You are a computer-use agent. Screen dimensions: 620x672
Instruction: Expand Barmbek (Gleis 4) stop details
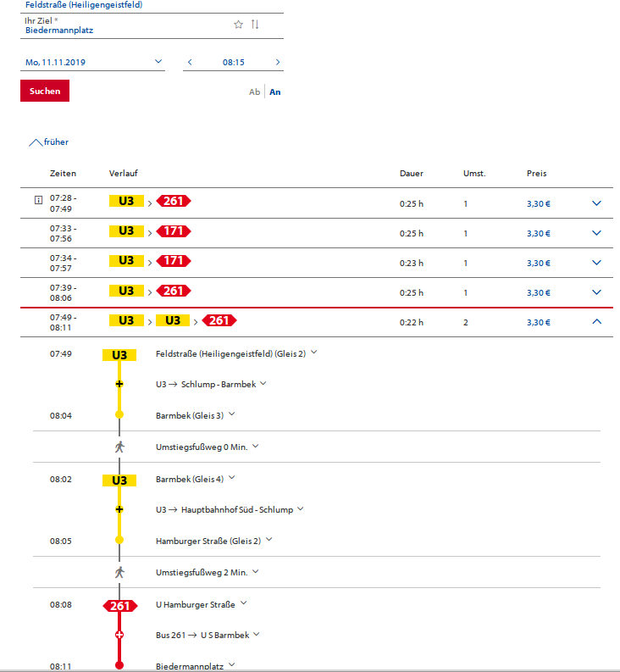click(x=232, y=477)
